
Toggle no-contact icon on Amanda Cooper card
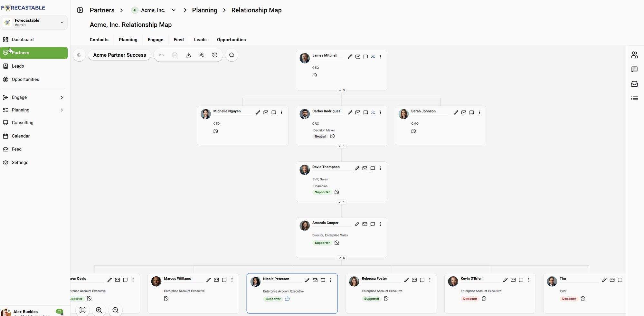point(337,243)
